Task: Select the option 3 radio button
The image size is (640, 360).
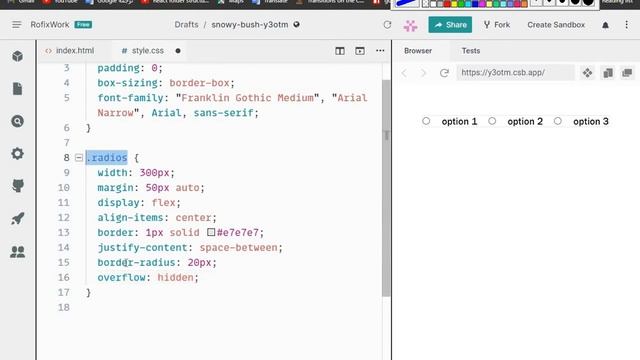Action: pos(558,121)
